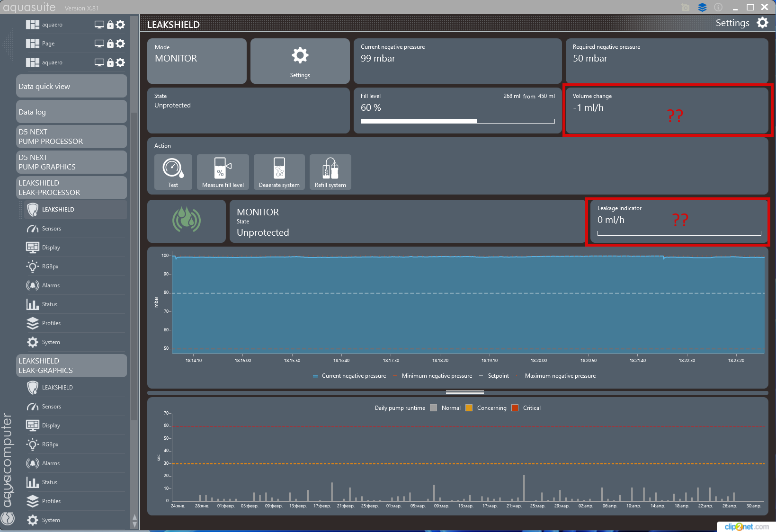Run the Test pressure gauge action

[x=173, y=172]
